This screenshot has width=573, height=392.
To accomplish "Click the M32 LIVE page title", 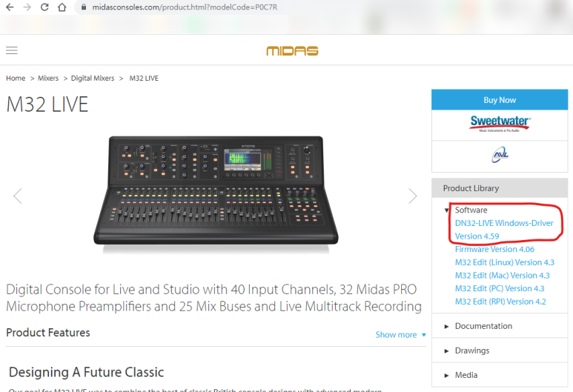I will pos(47,104).
